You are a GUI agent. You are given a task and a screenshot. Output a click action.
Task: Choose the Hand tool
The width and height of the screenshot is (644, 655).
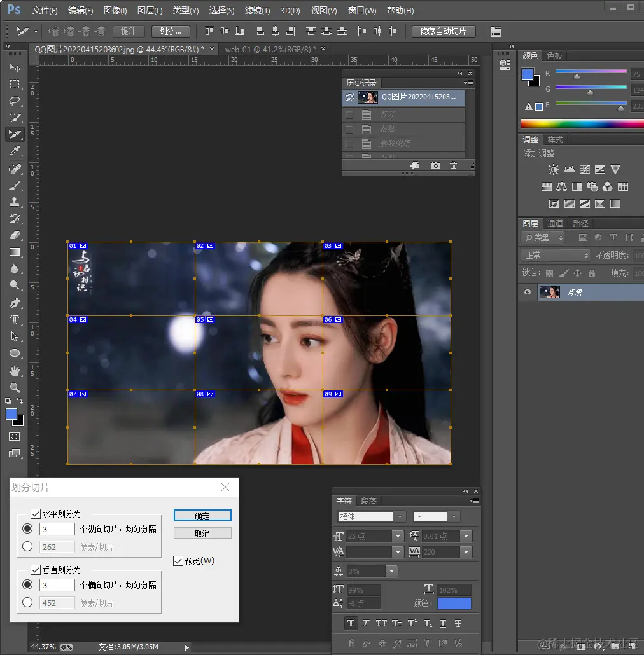point(15,371)
